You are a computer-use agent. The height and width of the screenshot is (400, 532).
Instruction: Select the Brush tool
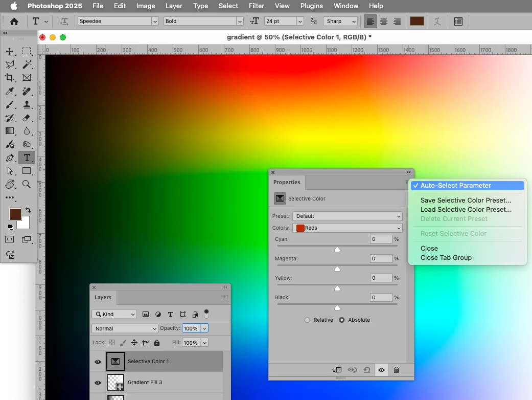point(10,104)
